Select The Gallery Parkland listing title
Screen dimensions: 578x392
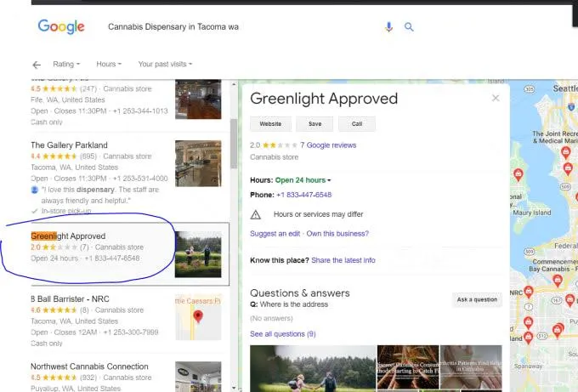click(x=70, y=145)
